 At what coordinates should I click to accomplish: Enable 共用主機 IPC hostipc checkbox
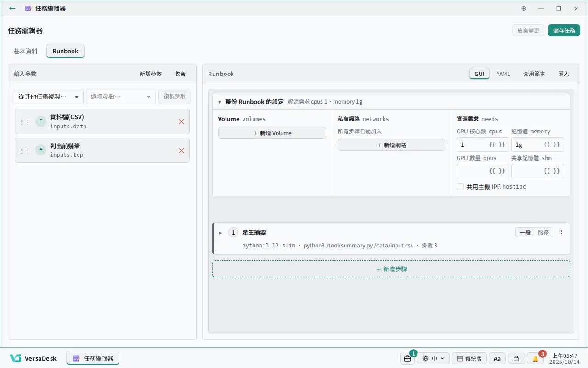coord(460,187)
